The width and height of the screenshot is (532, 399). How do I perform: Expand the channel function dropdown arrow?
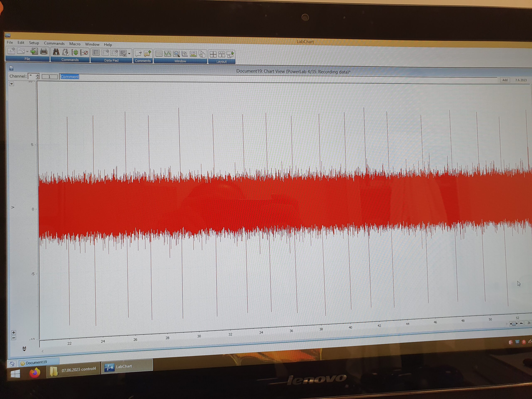[12, 84]
